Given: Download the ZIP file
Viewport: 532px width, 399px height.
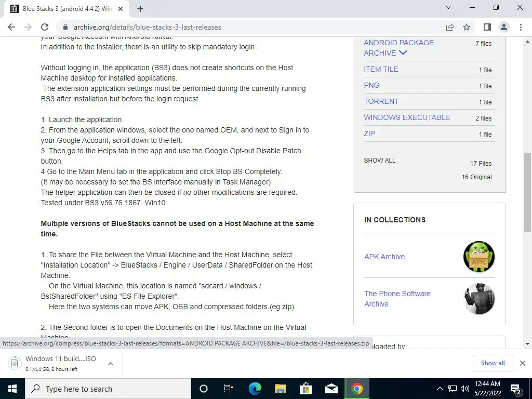Looking at the screenshot, I should pyautogui.click(x=369, y=134).
